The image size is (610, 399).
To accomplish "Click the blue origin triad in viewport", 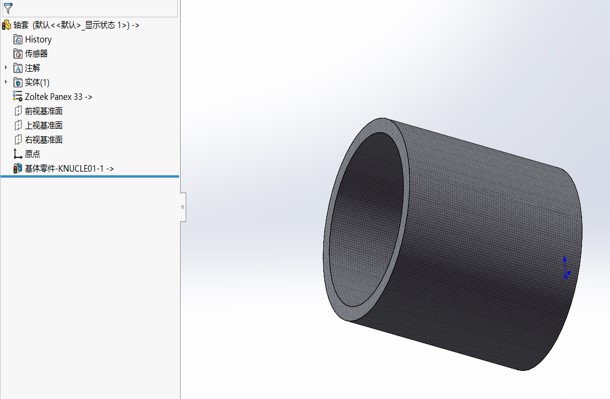I will click(x=566, y=267).
